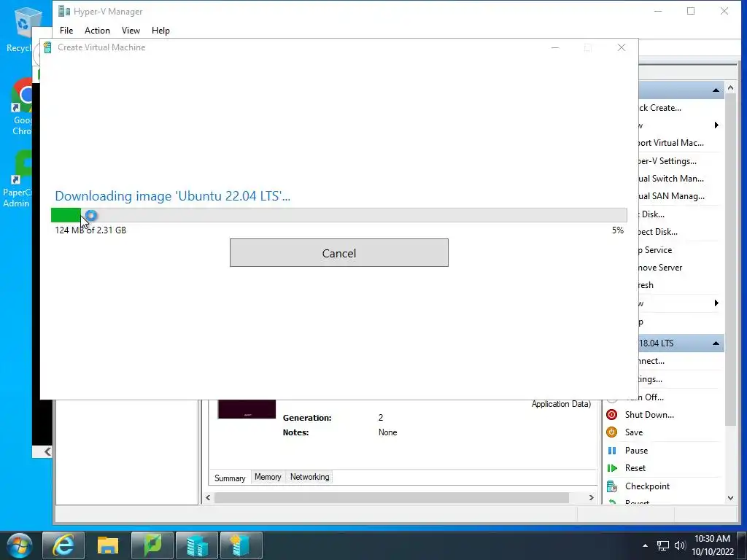This screenshot has height=560, width=747.
Task: Close the Create Virtual Machine dialog
Action: (622, 47)
